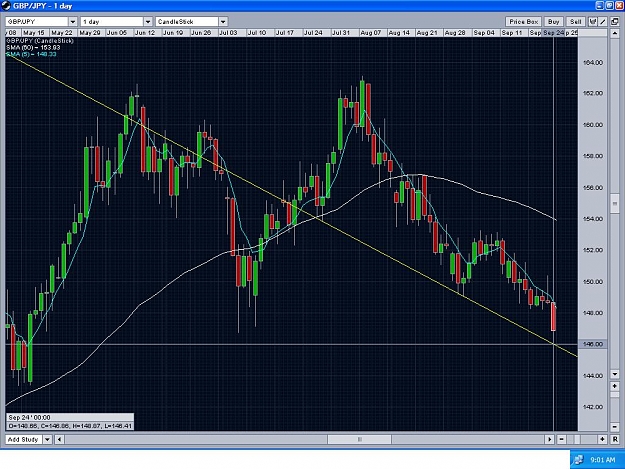Click the Buy button
Screen dimensions: 625x469
point(554,22)
